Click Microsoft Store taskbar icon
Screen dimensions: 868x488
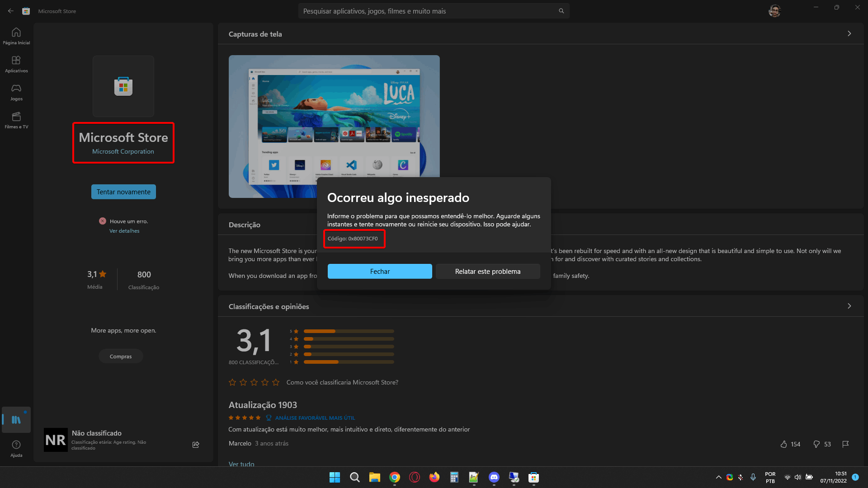[534, 477]
